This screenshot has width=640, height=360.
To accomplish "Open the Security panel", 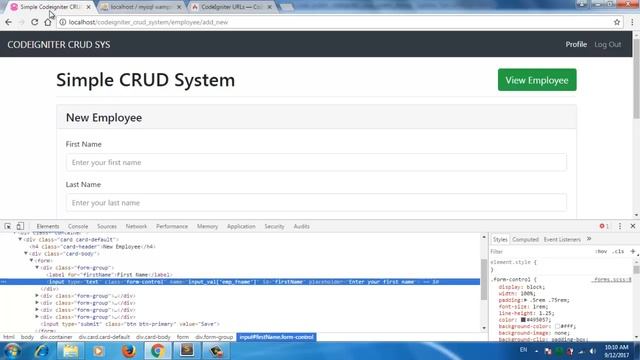I will [x=274, y=226].
